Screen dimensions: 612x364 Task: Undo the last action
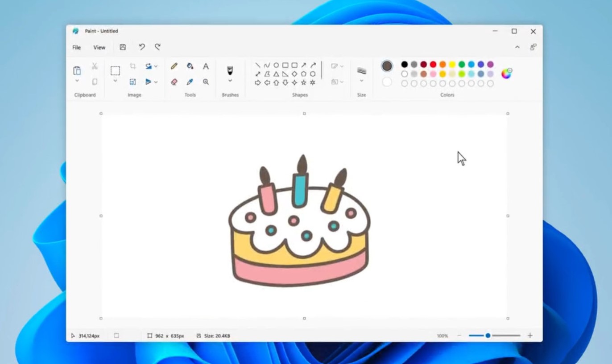click(x=142, y=47)
